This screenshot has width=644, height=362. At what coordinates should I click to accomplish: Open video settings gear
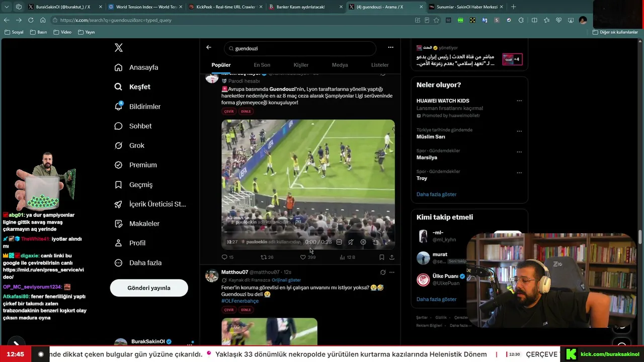[363, 242]
